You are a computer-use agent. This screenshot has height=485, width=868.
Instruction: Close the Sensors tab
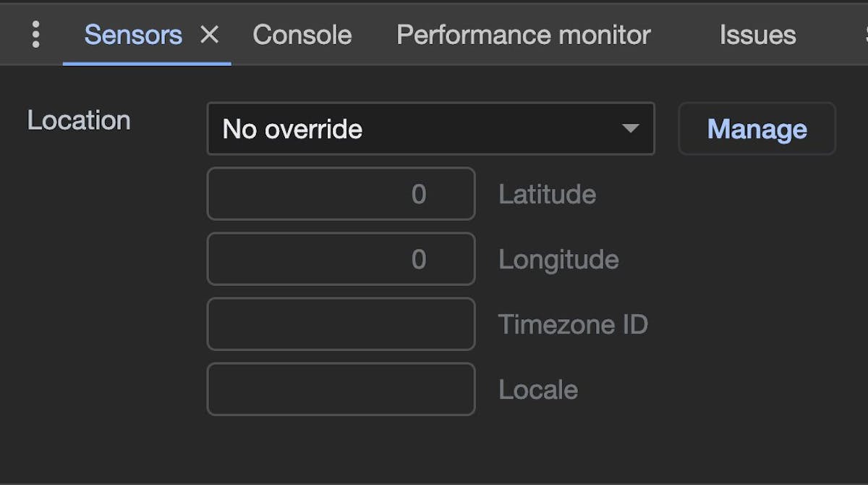(x=210, y=34)
